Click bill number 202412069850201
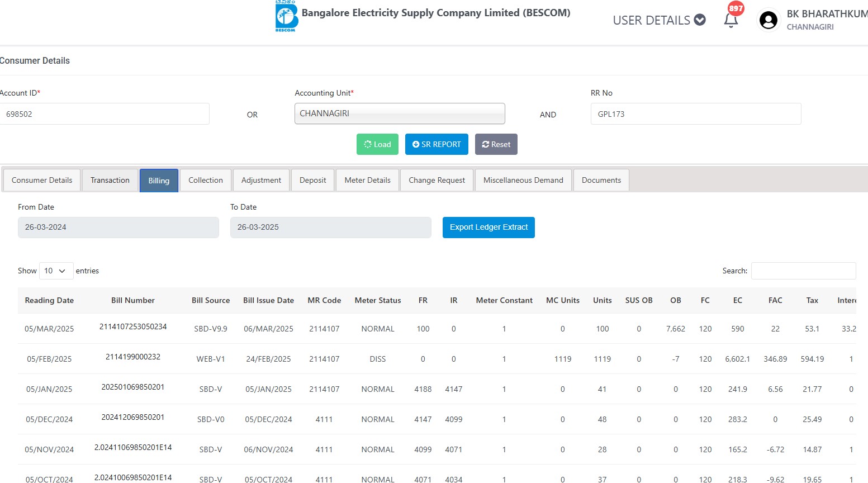Image resolution: width=868 pixels, height=483 pixels. 133,417
